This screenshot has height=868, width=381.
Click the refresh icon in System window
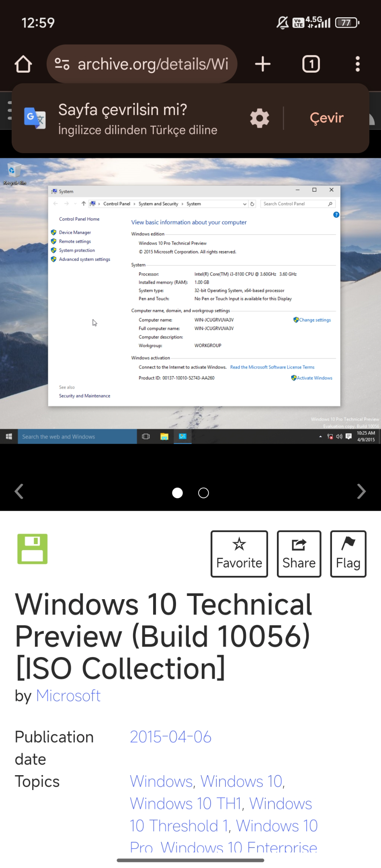coord(252,204)
